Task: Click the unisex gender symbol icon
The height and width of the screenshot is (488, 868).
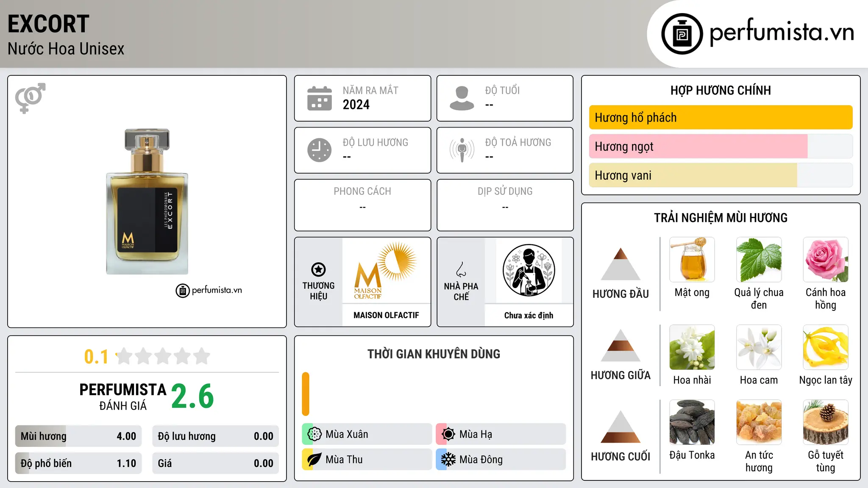Action: click(x=30, y=98)
